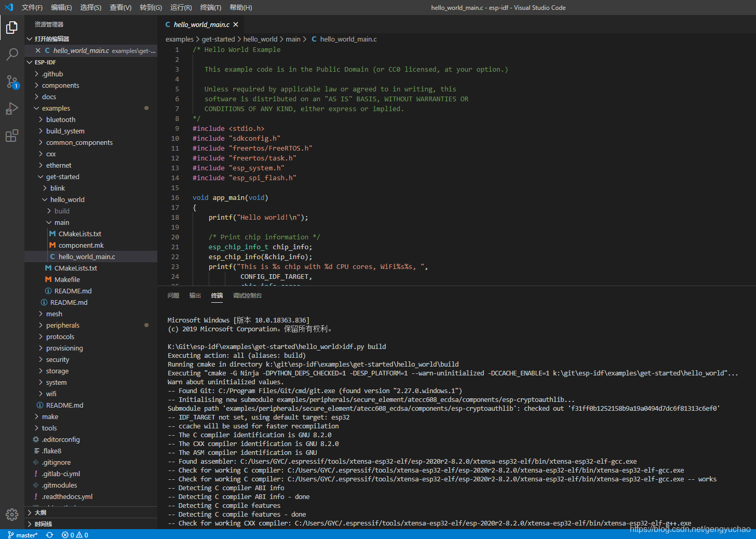The height and width of the screenshot is (539, 756).
Task: Open errors and warnings count
Action: coord(75,535)
